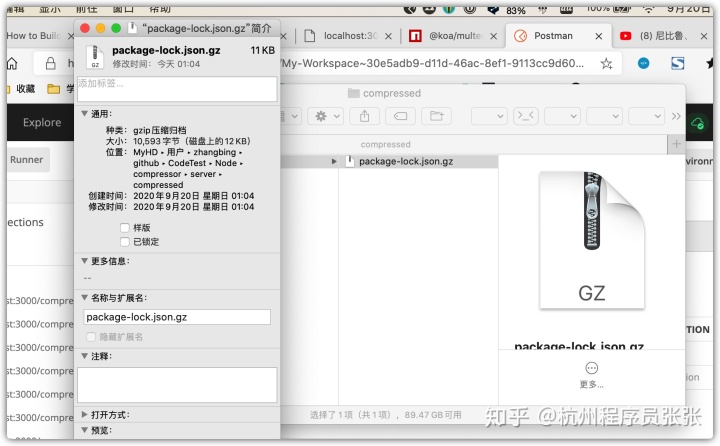Click the 更多... label in preview pane
The height and width of the screenshot is (446, 720).
pyautogui.click(x=592, y=384)
